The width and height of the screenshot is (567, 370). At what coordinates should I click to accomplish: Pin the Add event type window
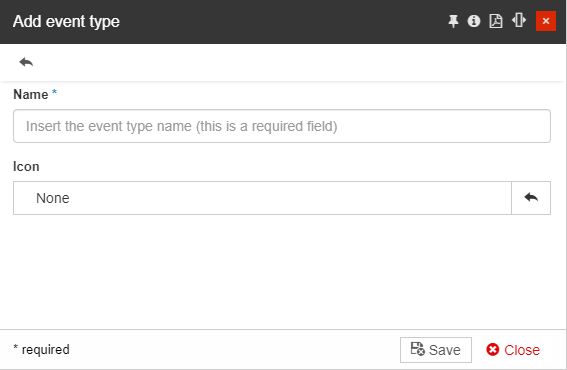453,21
